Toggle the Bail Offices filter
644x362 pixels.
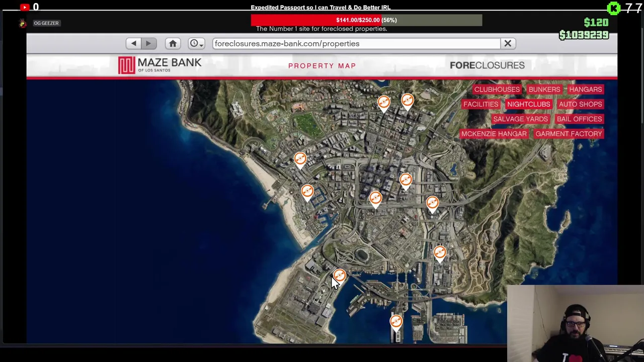(579, 119)
